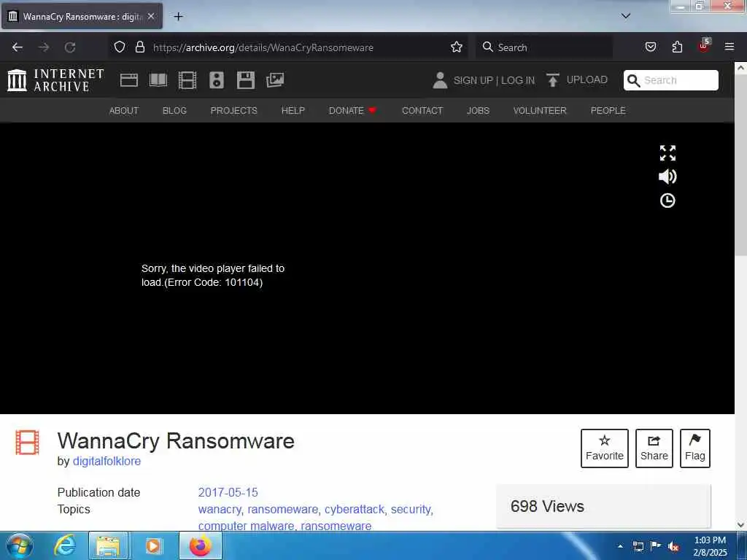Click the orange film media-type icon
747x560 pixels.
click(x=27, y=443)
